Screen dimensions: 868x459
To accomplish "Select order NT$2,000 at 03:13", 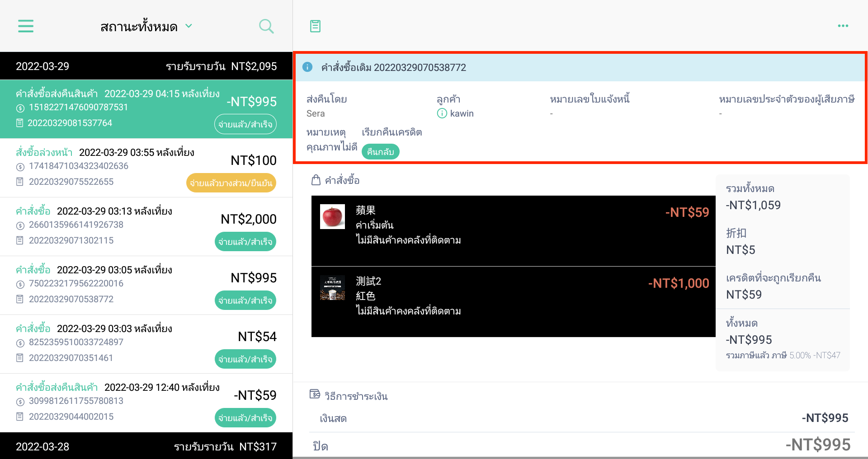I will [x=146, y=226].
